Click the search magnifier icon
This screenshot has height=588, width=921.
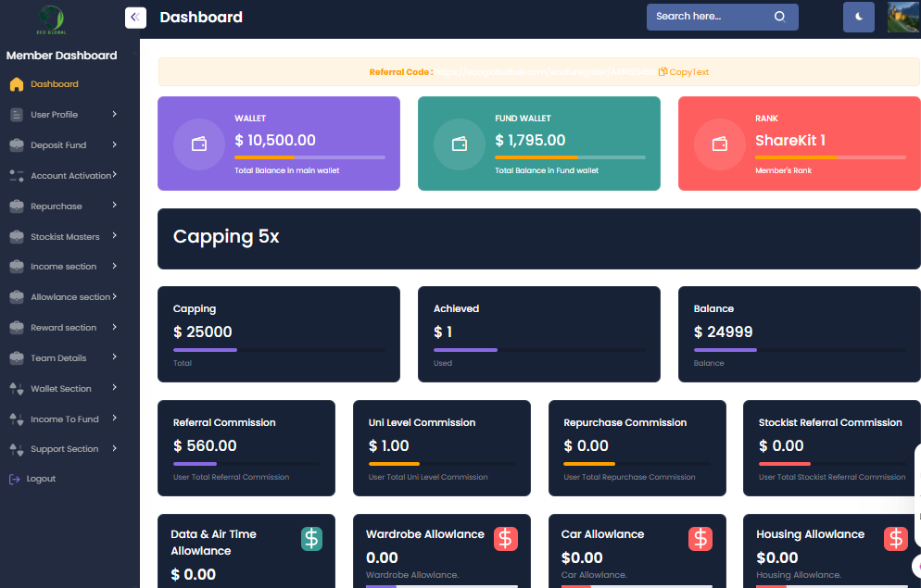tap(779, 17)
